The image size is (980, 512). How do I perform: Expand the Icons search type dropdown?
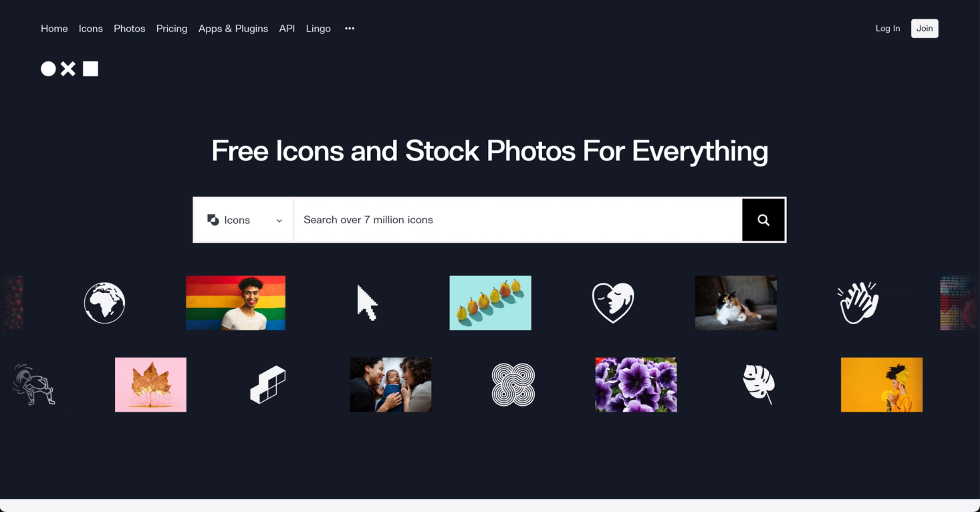coord(244,220)
